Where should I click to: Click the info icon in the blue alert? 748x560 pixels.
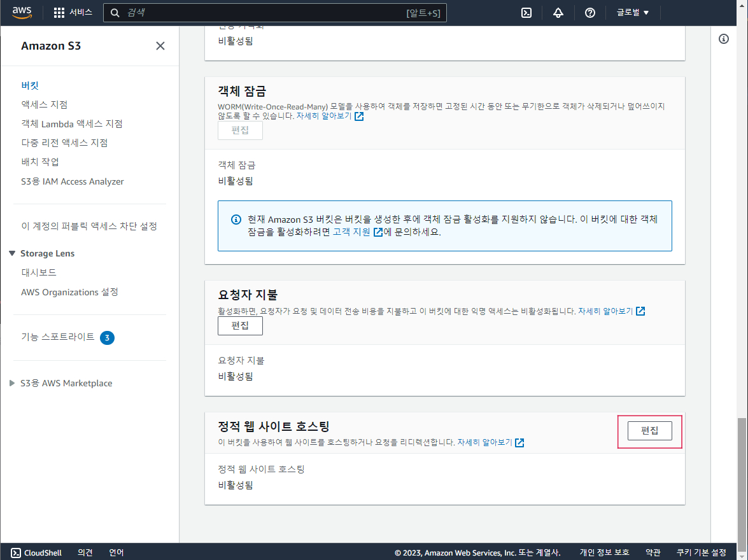[236, 220]
